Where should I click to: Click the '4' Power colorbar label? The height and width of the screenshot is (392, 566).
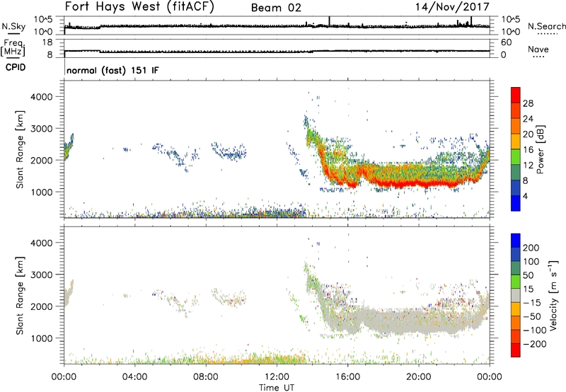pos(525,196)
